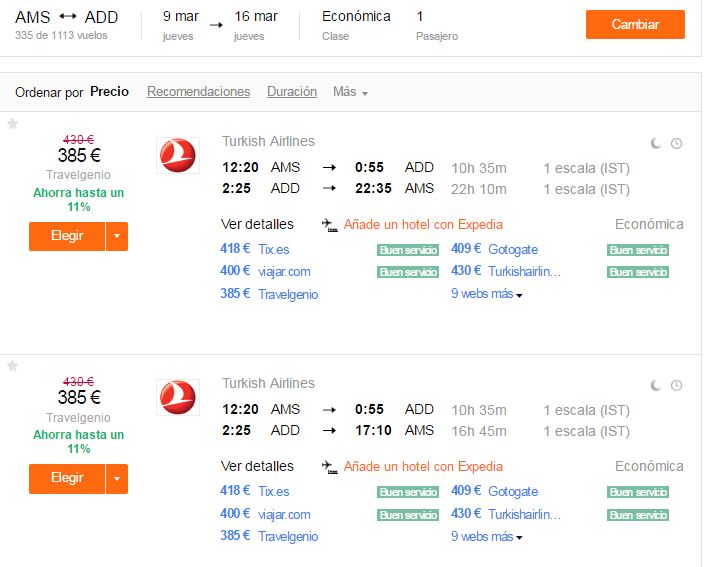The height and width of the screenshot is (567, 707).
Task: Click 22h 10m duration in first flight
Action: [x=479, y=189]
